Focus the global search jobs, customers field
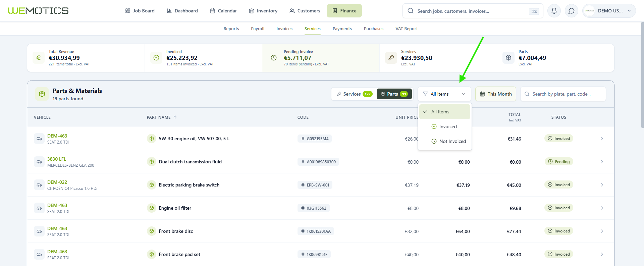644x266 pixels. (473, 11)
